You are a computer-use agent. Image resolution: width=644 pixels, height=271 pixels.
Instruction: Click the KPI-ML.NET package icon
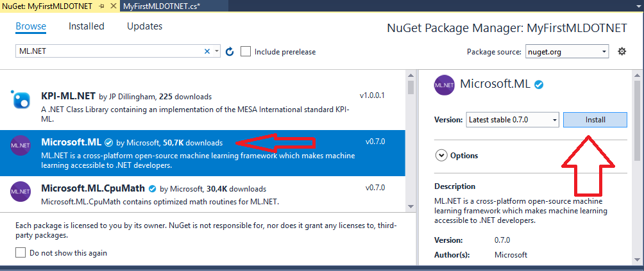coord(21,99)
